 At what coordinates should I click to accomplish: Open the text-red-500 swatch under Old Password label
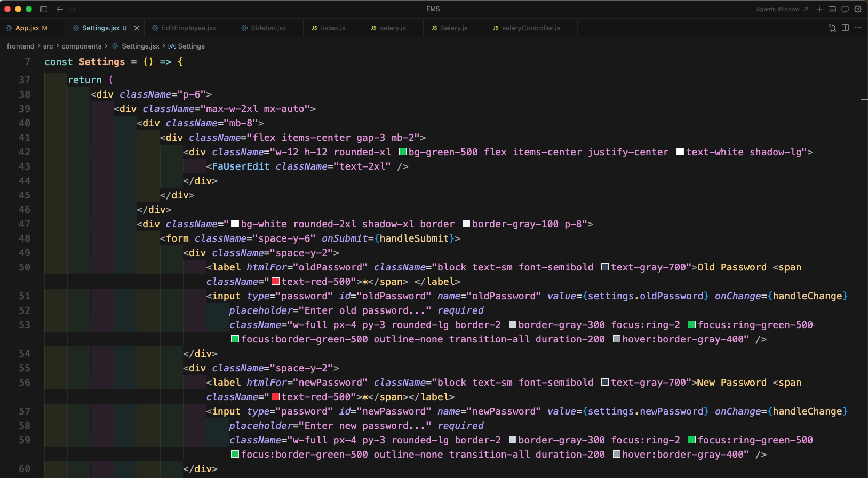point(276,282)
